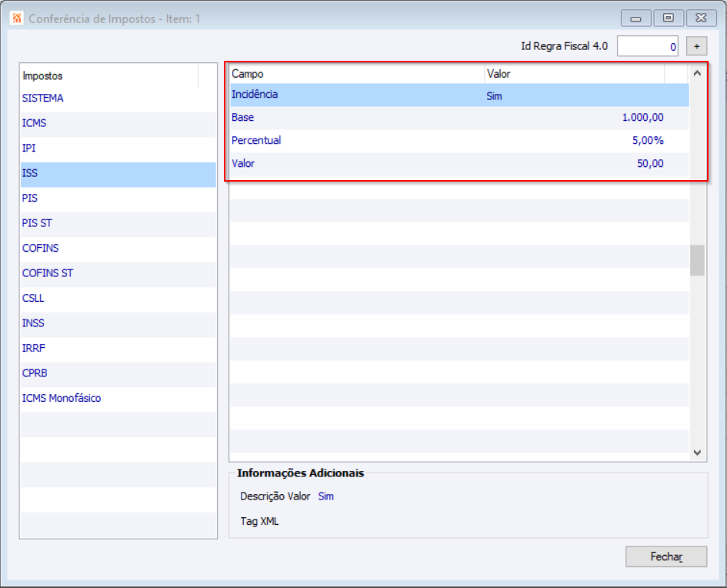Viewport: 727px width, 588px height.
Task: Select IRRF in the tax list
Action: point(34,348)
